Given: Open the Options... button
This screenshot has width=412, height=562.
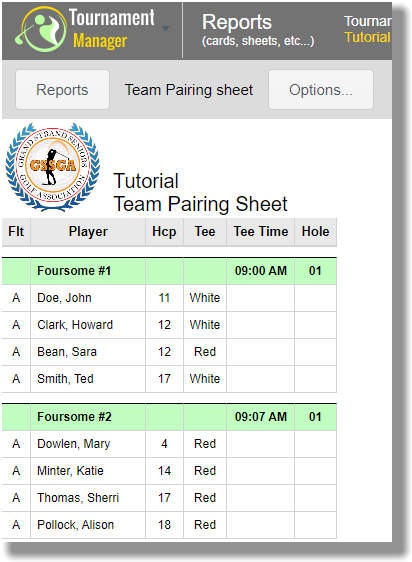Looking at the screenshot, I should click(321, 90).
